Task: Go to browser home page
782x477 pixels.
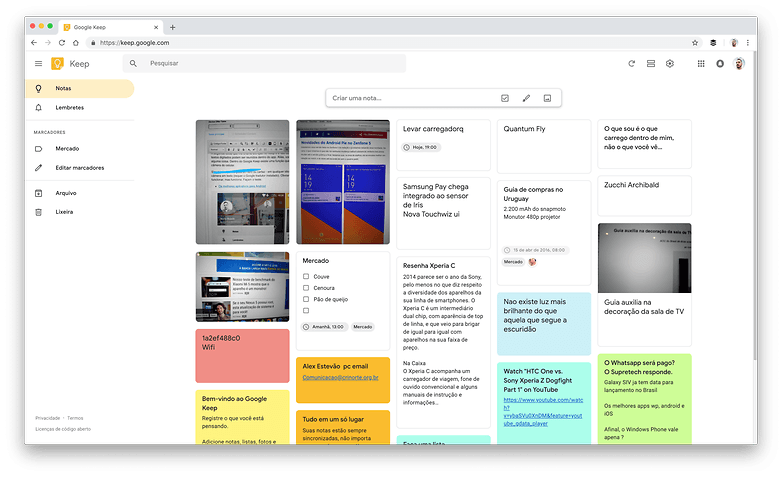Action: coord(76,43)
